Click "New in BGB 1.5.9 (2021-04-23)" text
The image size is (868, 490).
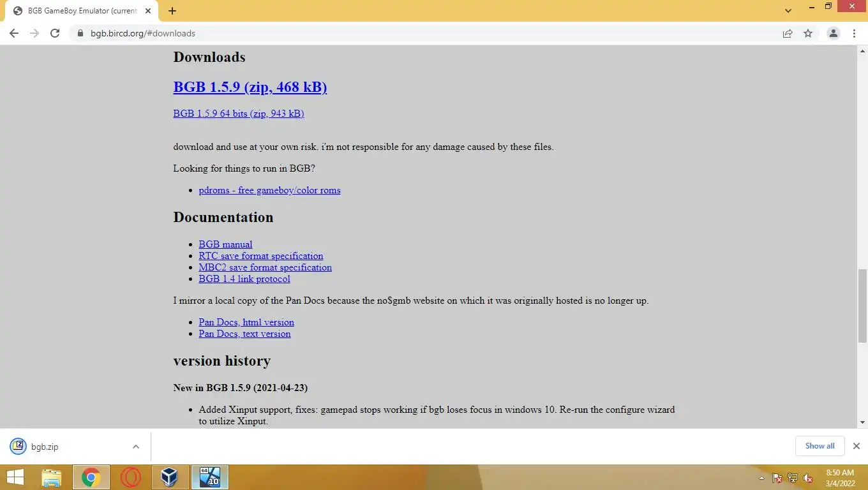point(241,388)
